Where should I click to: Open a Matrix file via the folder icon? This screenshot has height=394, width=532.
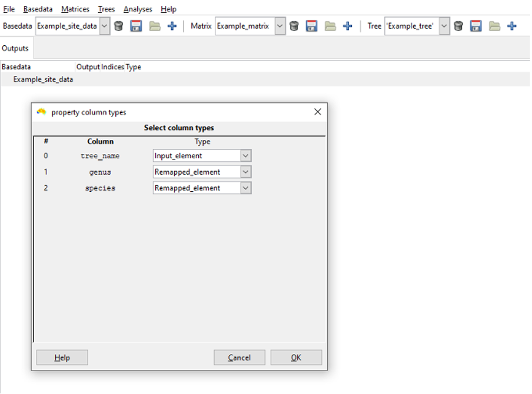330,26
